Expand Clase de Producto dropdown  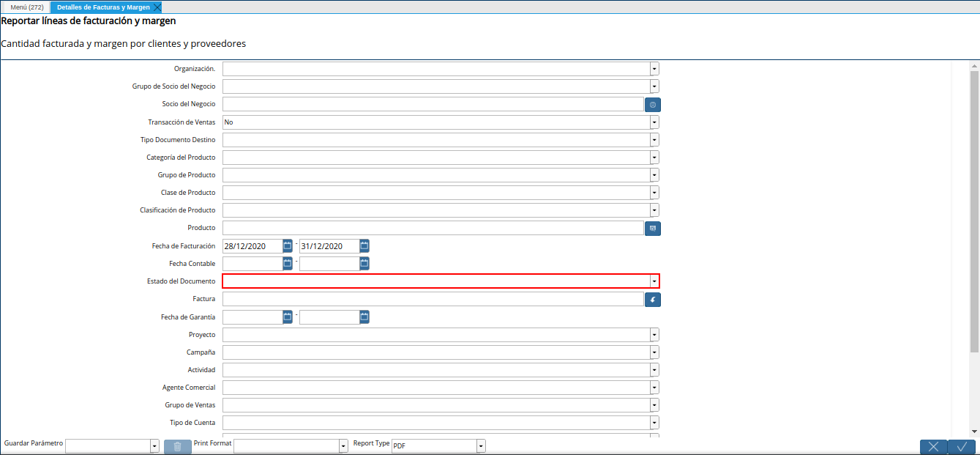654,193
